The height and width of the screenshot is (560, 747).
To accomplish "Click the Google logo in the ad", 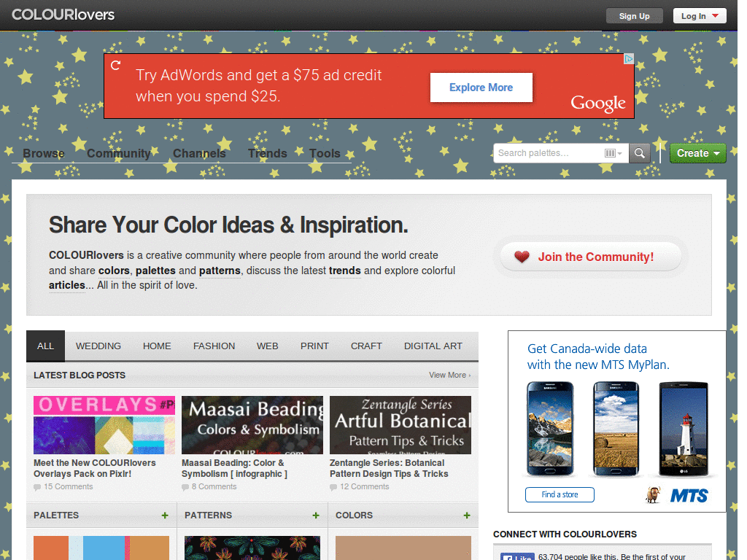I will [598, 104].
